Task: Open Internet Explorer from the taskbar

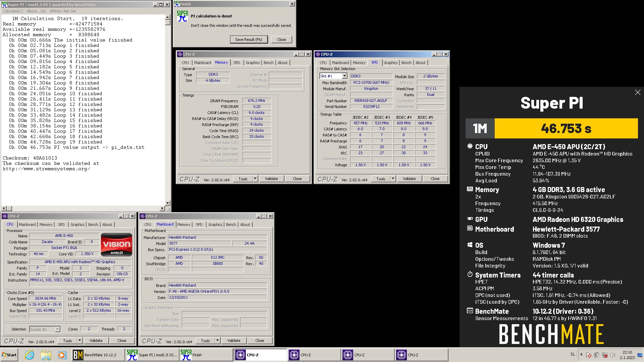Action: [30, 355]
